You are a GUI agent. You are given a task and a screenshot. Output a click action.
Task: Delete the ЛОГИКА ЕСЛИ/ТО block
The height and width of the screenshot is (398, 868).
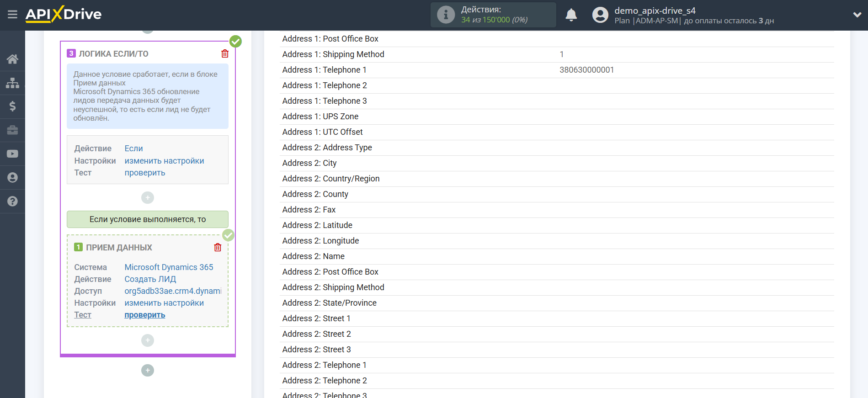pos(225,53)
